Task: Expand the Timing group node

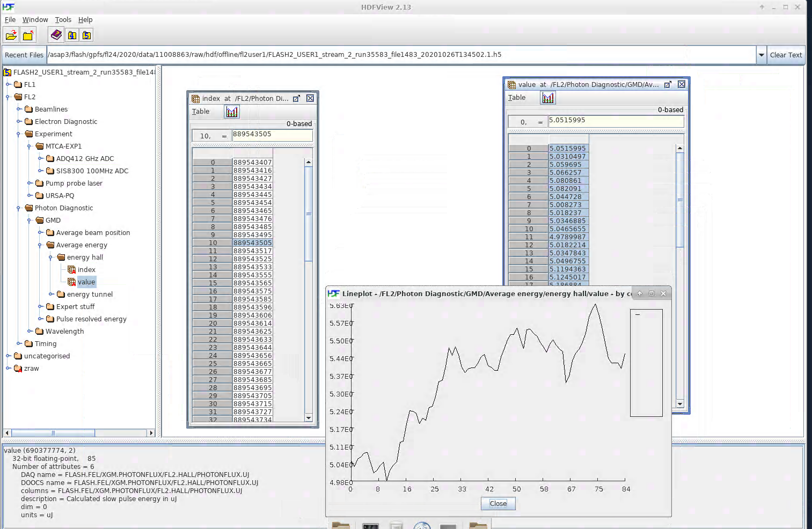Action: 19,344
